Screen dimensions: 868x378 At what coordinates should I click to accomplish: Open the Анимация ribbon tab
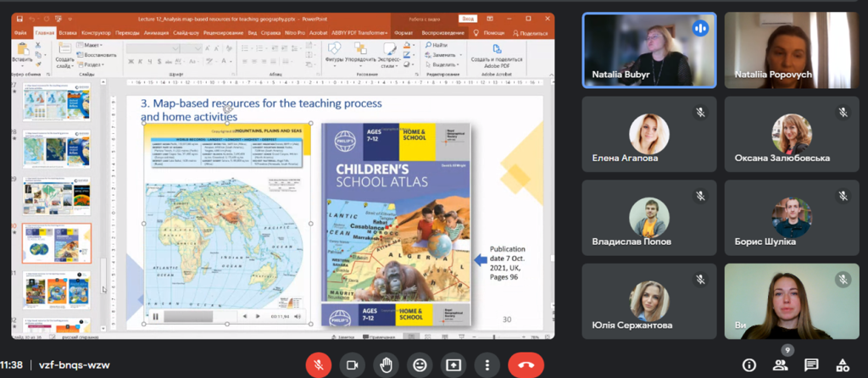[x=156, y=32]
